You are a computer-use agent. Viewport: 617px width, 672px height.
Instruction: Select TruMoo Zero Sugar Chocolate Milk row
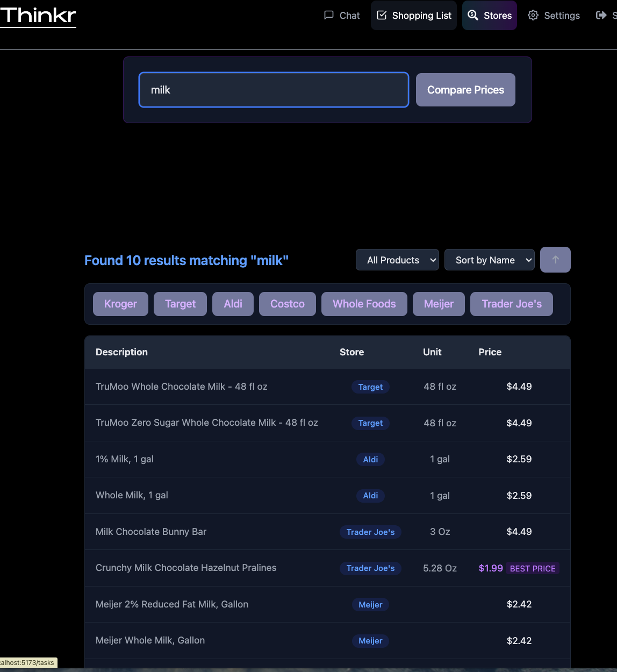pos(327,423)
